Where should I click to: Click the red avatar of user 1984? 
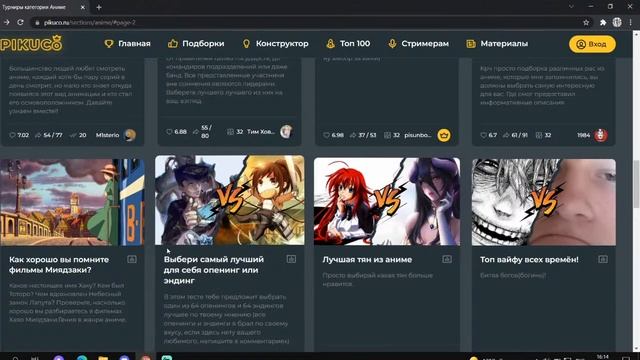point(600,135)
